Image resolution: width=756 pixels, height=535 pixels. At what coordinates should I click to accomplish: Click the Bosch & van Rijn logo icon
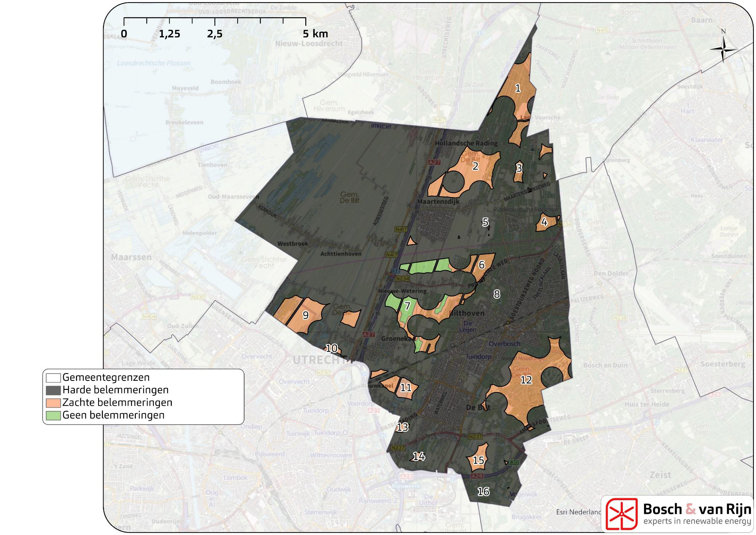pos(621,514)
